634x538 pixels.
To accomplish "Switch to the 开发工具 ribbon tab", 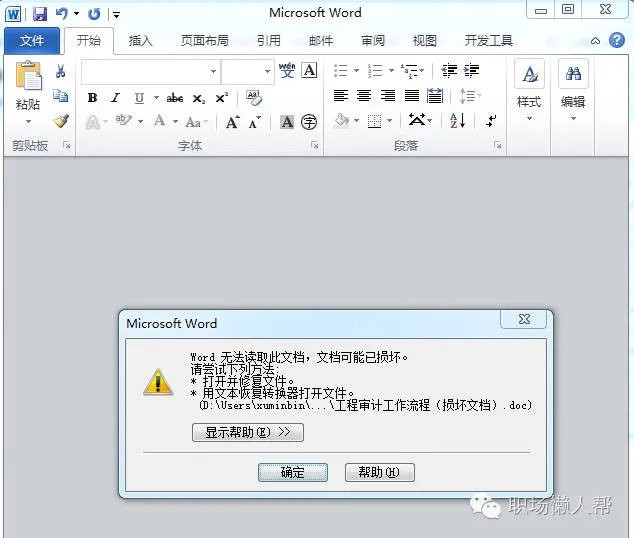I will point(488,40).
